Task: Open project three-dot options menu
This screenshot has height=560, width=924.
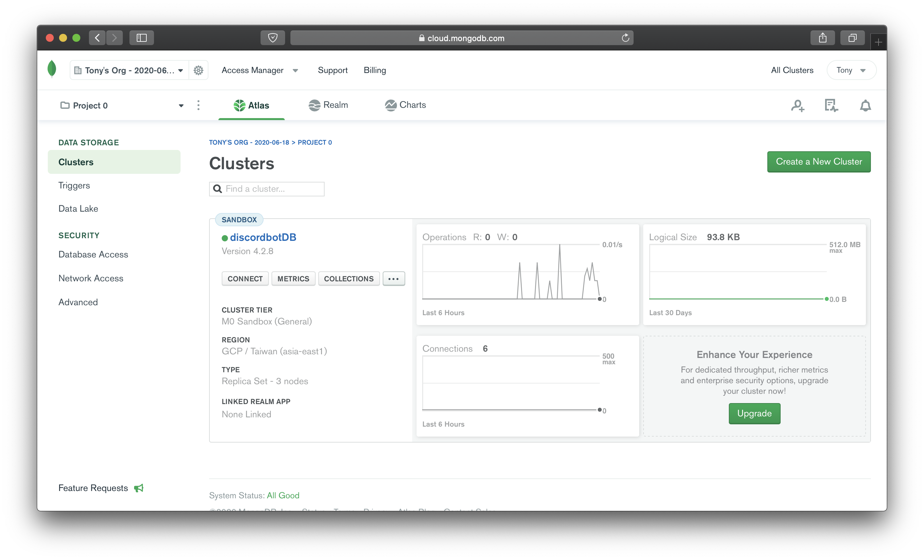Action: 198,105
